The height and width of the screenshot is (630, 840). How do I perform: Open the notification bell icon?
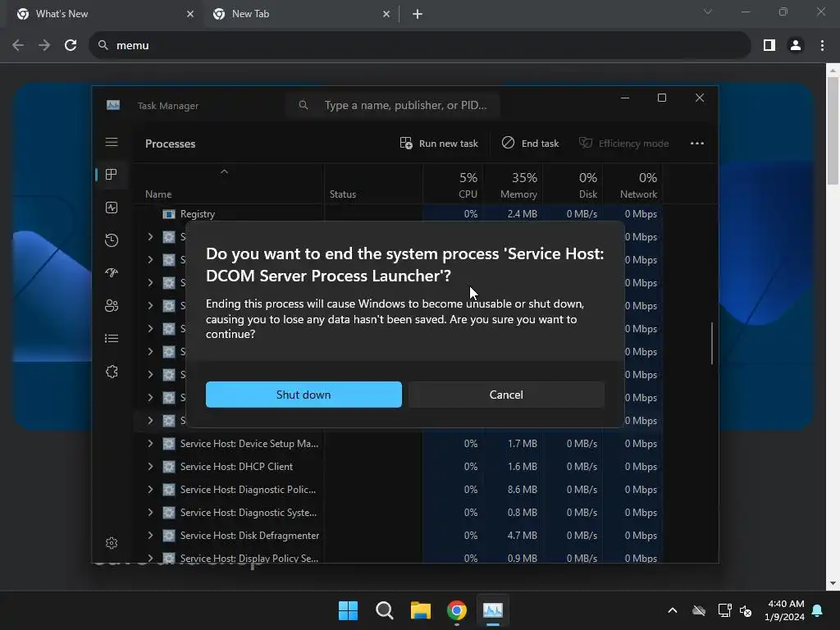pos(818,610)
